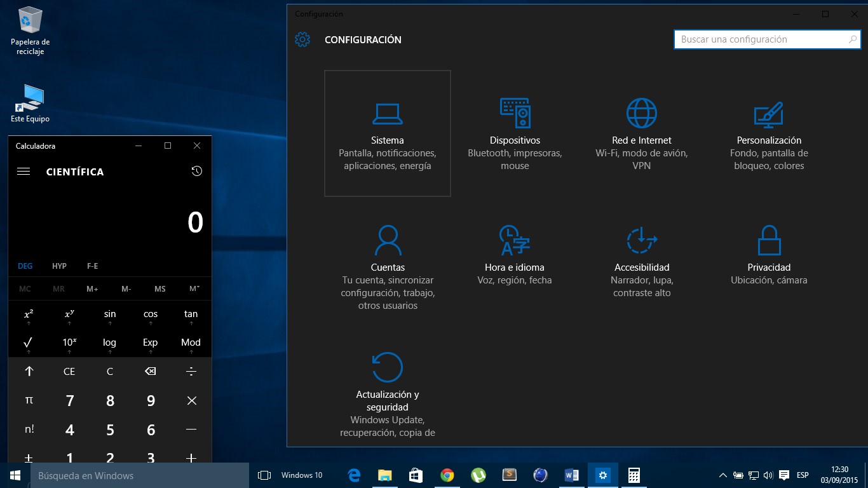Screen dimensions: 868x488
Task: Enable F-E notation in the calculator
Action: click(x=92, y=266)
